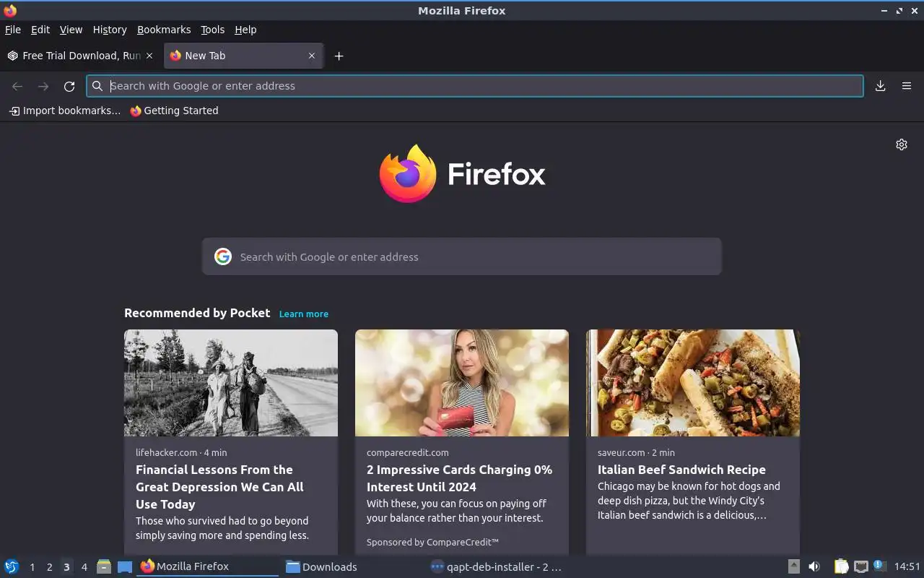
Task: Click 'Sponsored by CompareCredit' text
Action: coord(432,542)
